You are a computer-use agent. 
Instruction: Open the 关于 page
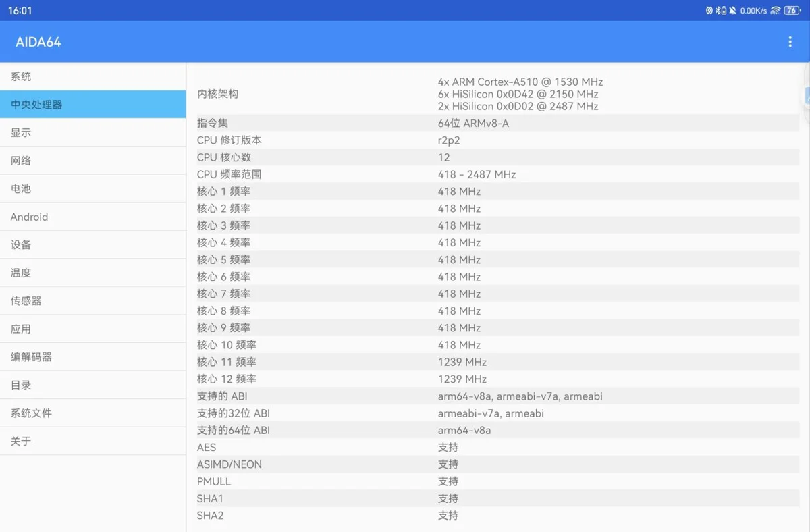click(93, 441)
